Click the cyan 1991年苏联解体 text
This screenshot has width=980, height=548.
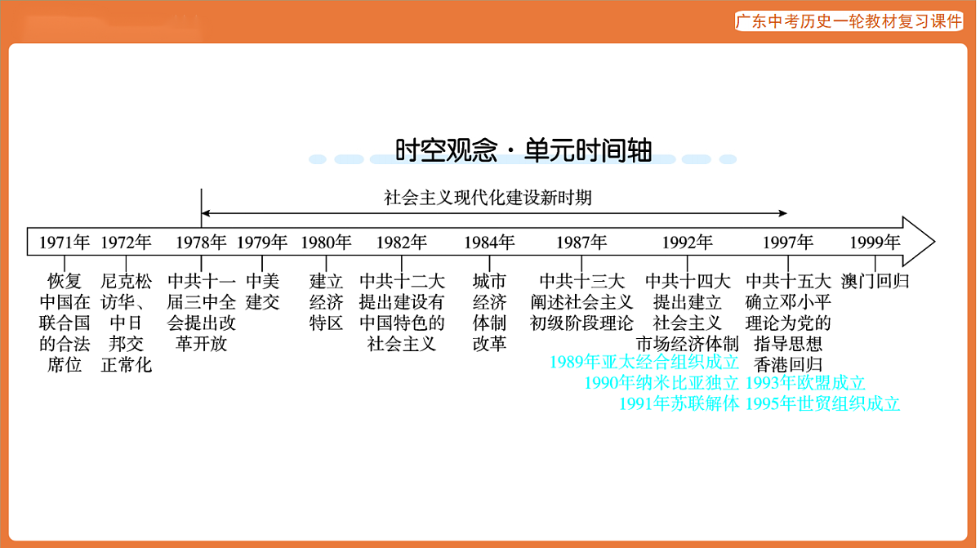tap(679, 403)
